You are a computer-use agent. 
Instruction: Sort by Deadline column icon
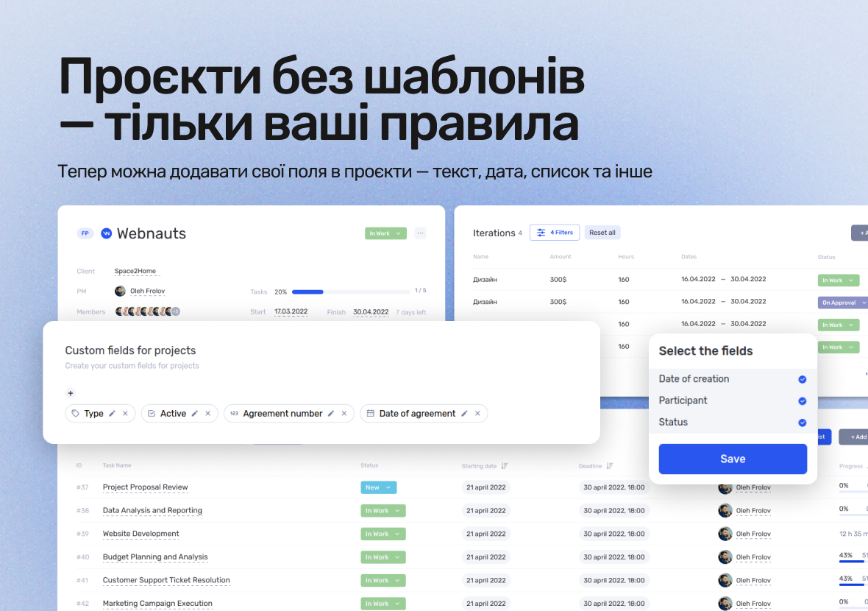[610, 466]
